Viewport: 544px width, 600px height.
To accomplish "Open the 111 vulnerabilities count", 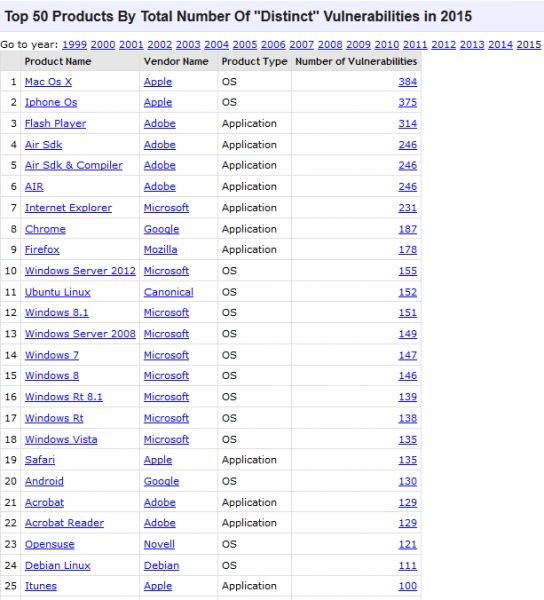I will tap(408, 566).
